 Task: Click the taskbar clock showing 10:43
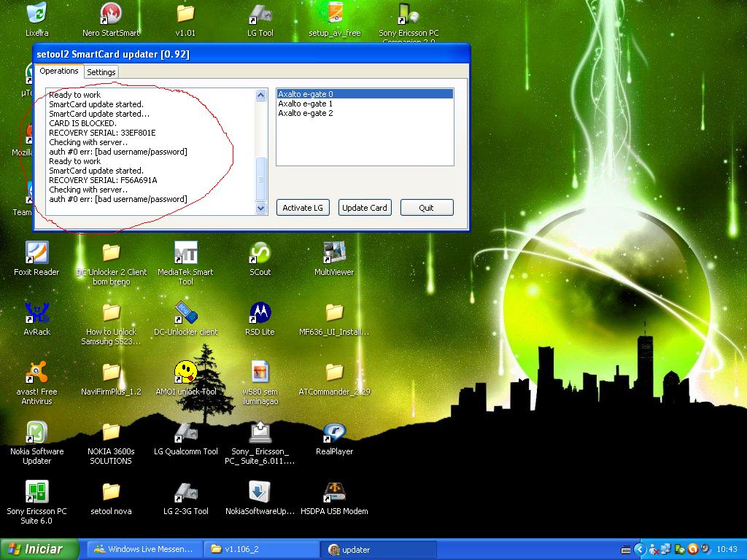click(x=727, y=550)
